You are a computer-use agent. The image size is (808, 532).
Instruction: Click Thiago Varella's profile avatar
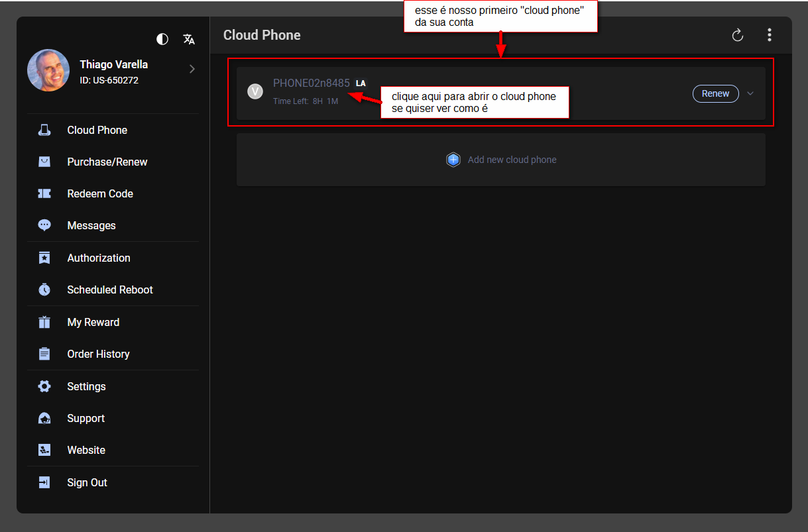48,70
